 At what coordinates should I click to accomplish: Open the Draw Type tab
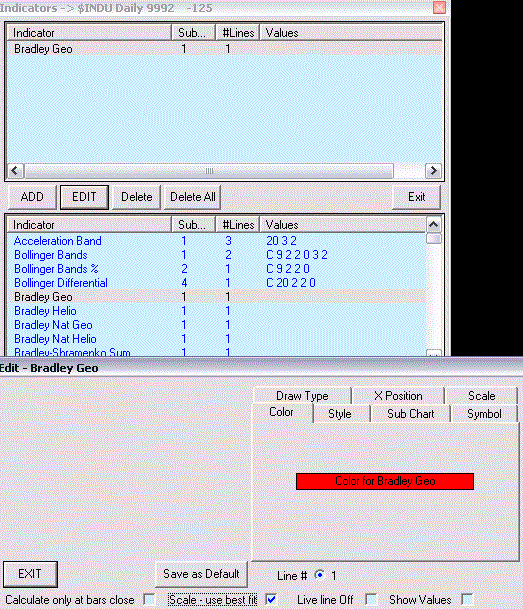pyautogui.click(x=302, y=396)
